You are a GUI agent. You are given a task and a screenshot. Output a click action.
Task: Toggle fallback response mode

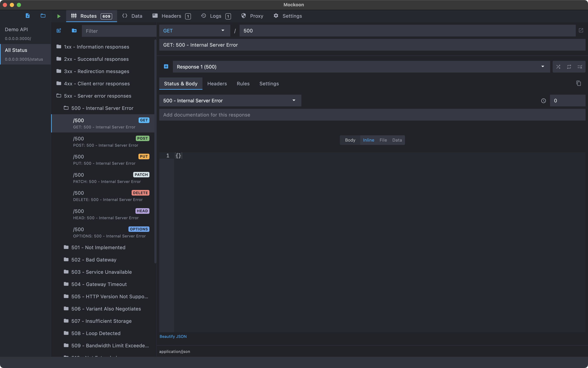pyautogui.click(x=580, y=67)
